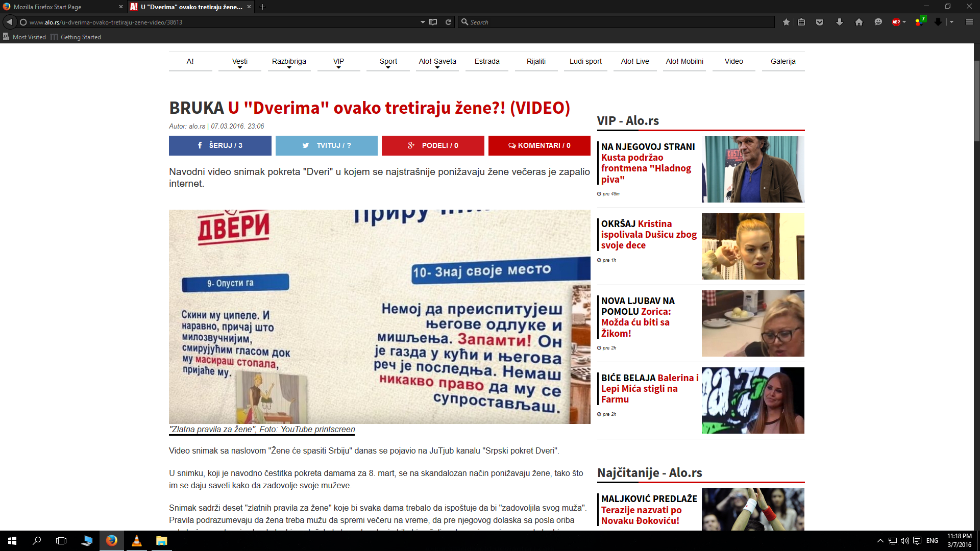
Task: Expand the Sport navigation dropdown
Action: (x=388, y=62)
